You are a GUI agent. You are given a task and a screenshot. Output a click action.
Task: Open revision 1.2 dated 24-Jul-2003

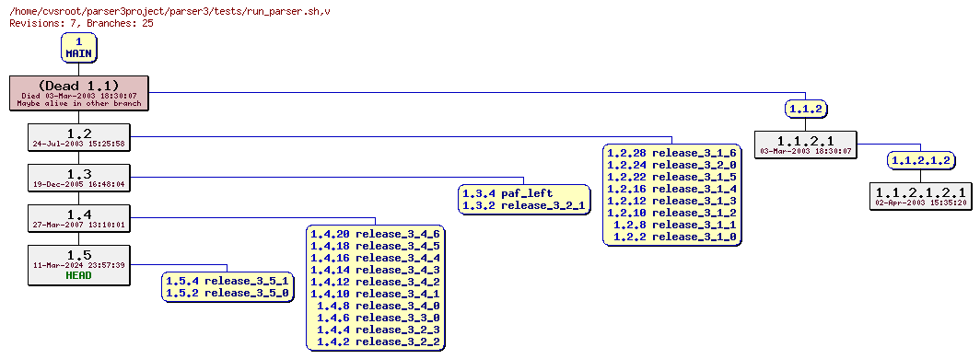click(79, 137)
